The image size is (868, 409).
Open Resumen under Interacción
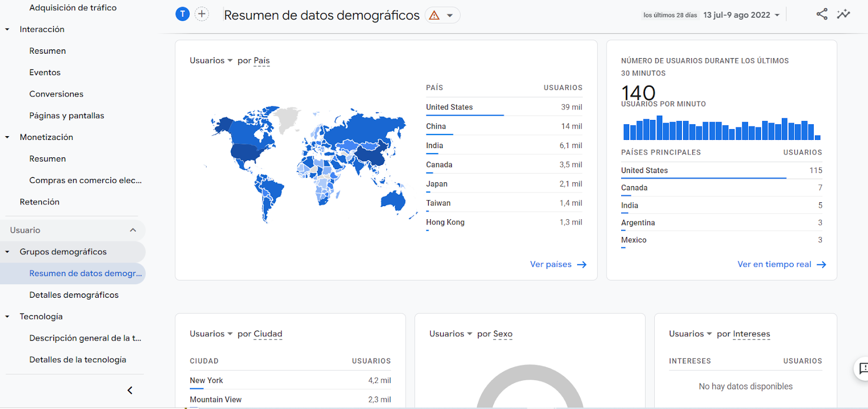tap(48, 51)
